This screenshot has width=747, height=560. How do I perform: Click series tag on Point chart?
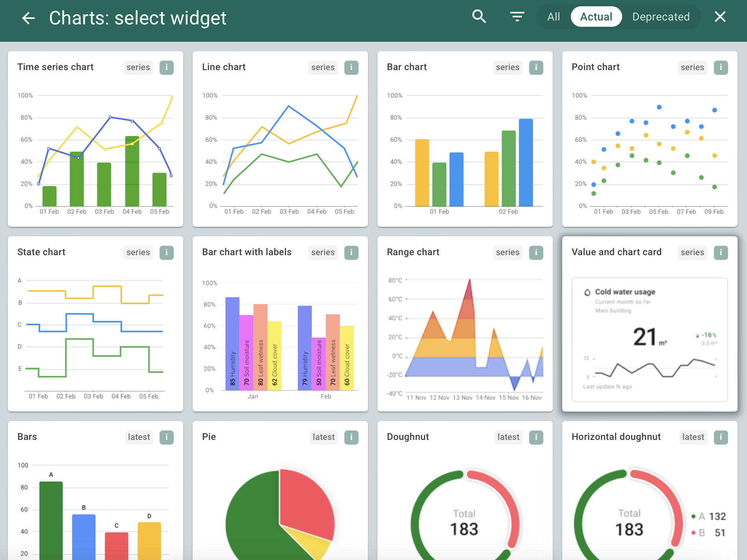[693, 67]
